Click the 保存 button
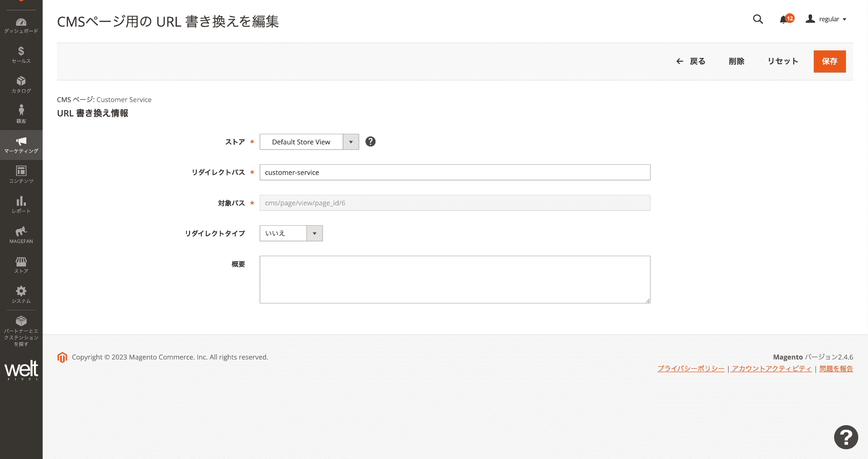The height and width of the screenshot is (459, 868). click(x=829, y=61)
